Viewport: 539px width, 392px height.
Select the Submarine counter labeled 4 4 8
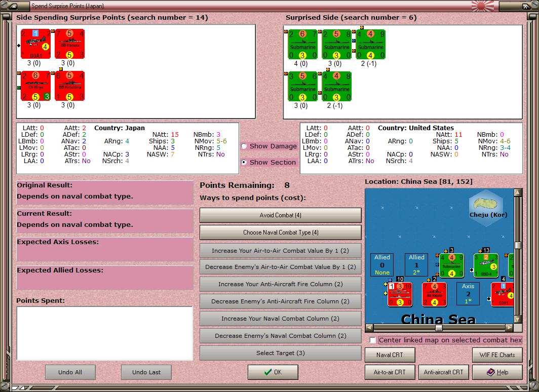(x=336, y=86)
